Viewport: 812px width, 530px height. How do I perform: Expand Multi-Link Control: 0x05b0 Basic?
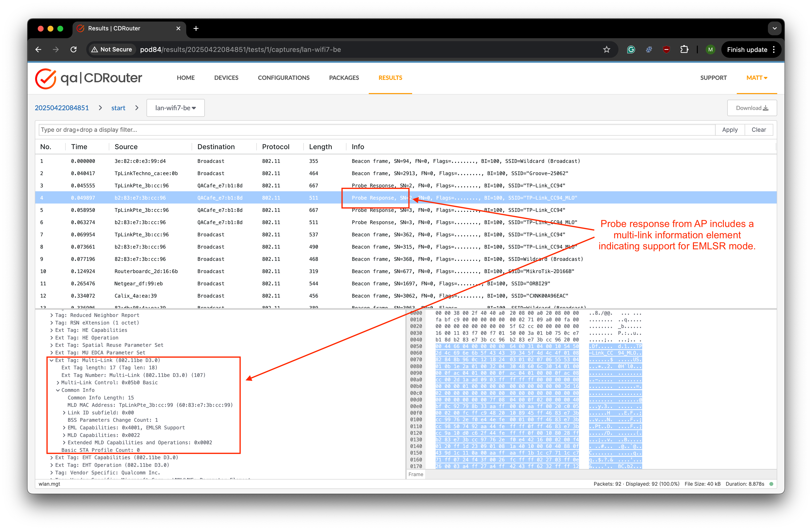pyautogui.click(x=58, y=383)
